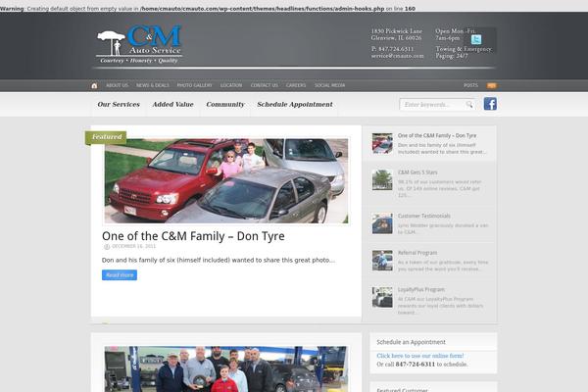Click the Posts feed link

click(x=470, y=85)
